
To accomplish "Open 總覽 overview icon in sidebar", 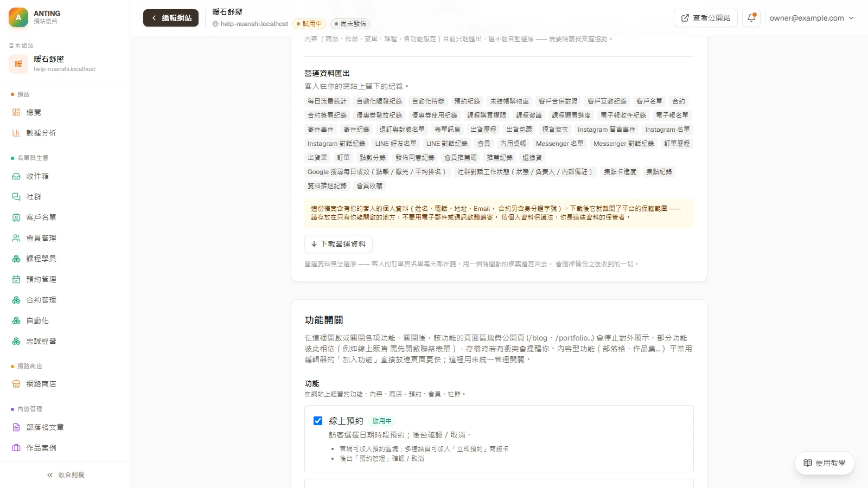I will (16, 112).
